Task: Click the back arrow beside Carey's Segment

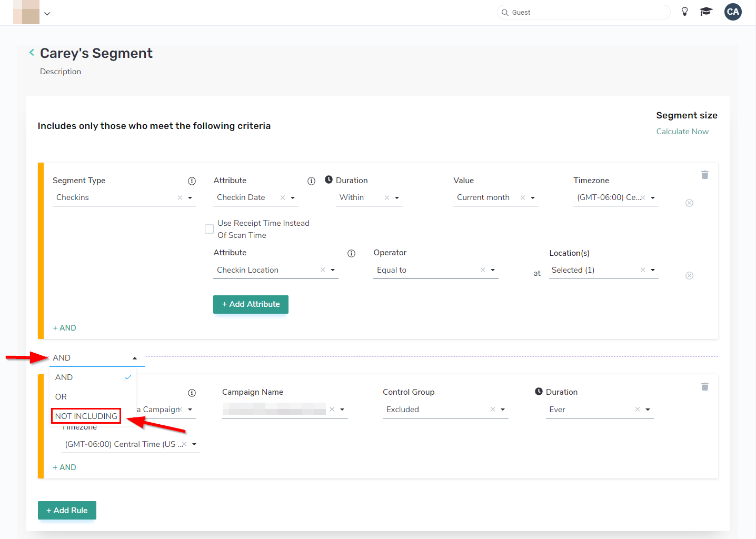Action: (32, 53)
